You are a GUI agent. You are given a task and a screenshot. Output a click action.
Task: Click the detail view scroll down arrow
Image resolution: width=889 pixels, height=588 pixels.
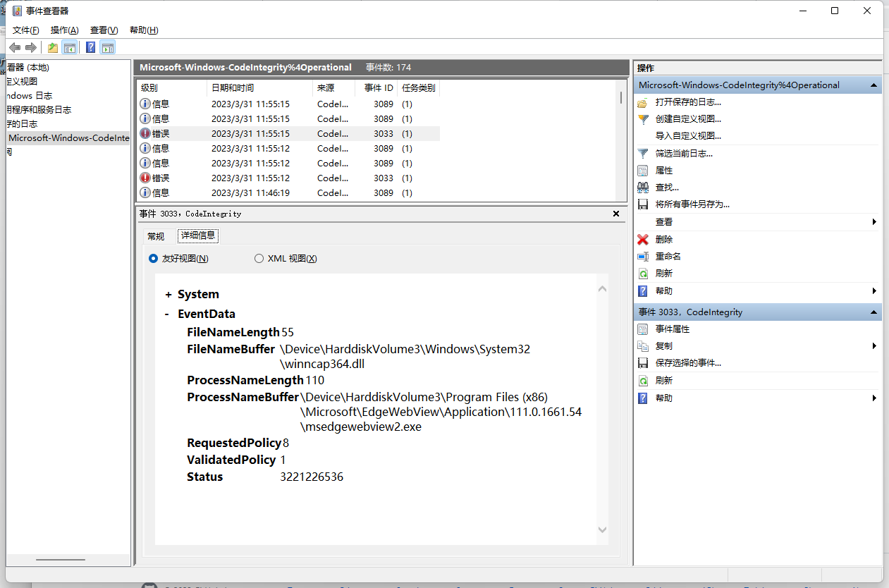pyautogui.click(x=602, y=529)
